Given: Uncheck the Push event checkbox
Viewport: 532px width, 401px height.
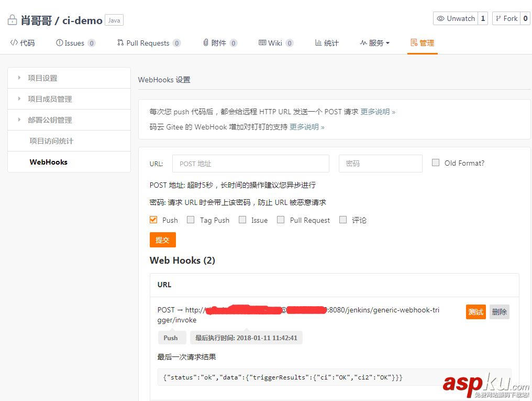Looking at the screenshot, I should (153, 220).
